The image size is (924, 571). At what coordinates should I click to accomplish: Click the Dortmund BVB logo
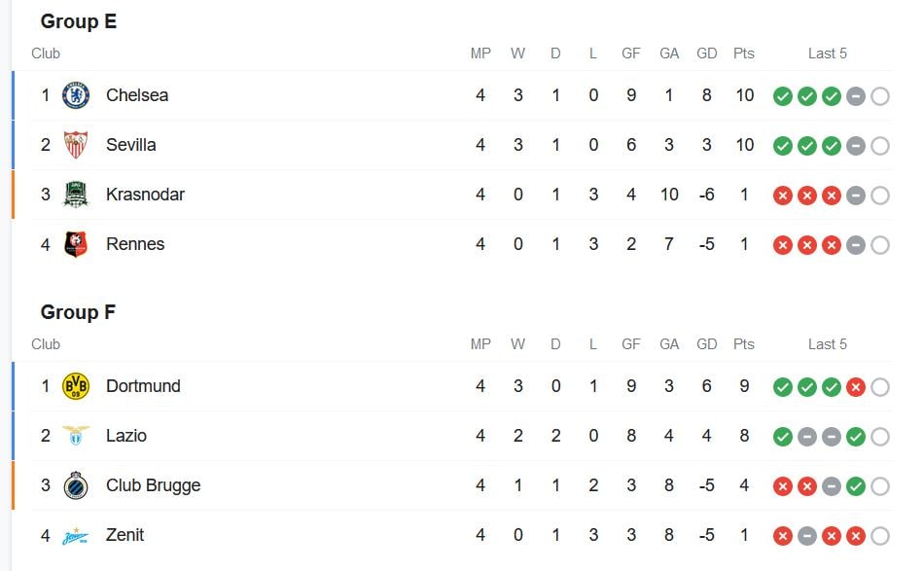click(x=76, y=386)
